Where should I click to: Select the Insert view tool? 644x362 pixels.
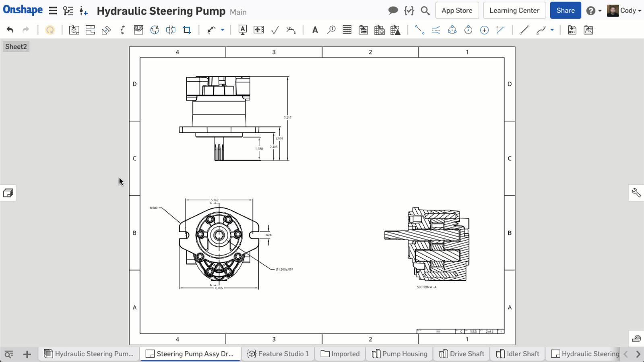[x=74, y=30]
